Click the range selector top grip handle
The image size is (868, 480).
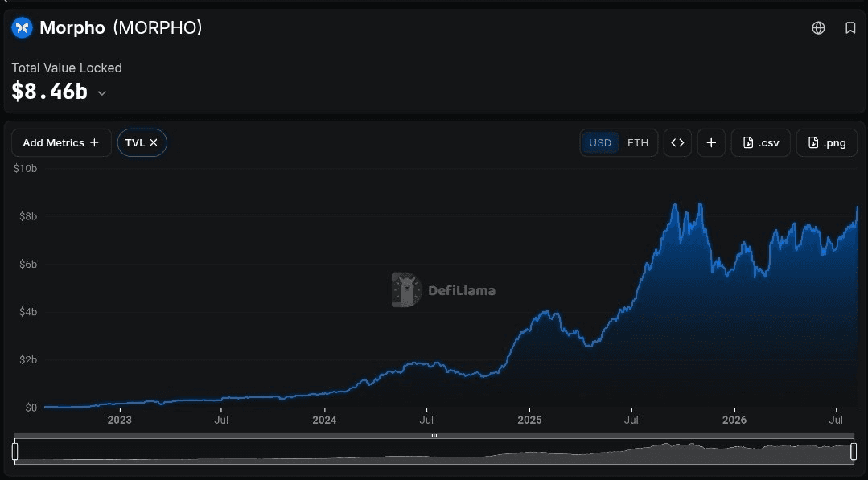coord(434,436)
